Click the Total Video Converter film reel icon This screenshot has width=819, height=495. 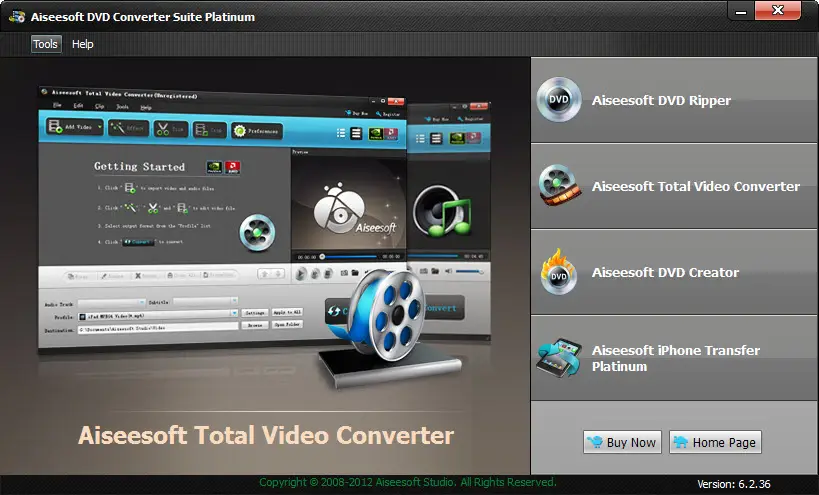coord(559,185)
